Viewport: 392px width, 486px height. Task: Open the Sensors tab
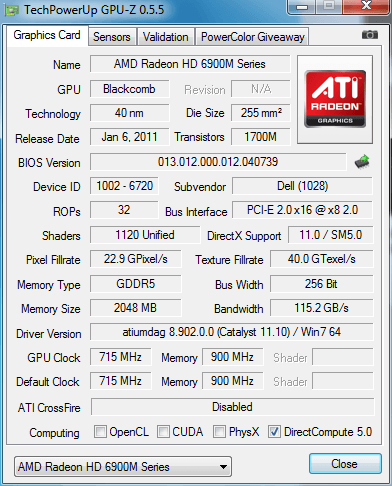(112, 37)
